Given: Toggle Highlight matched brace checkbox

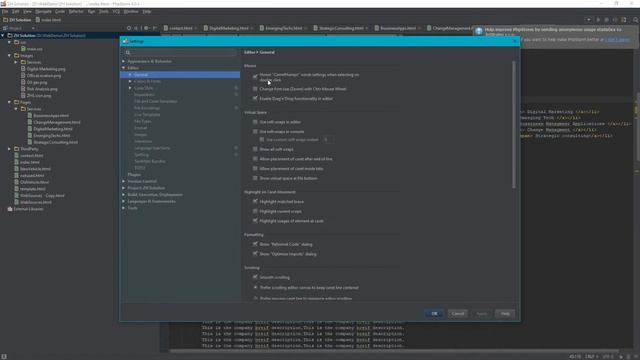Looking at the screenshot, I should coord(255,202).
